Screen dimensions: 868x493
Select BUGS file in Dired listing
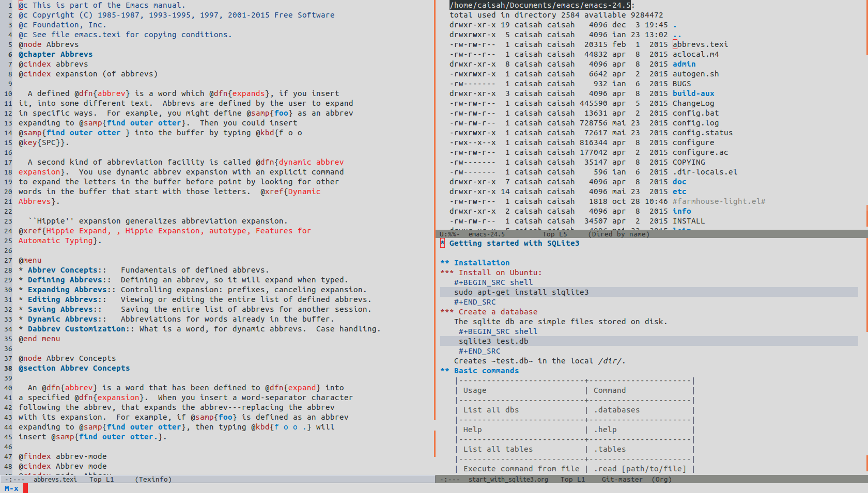click(x=681, y=84)
